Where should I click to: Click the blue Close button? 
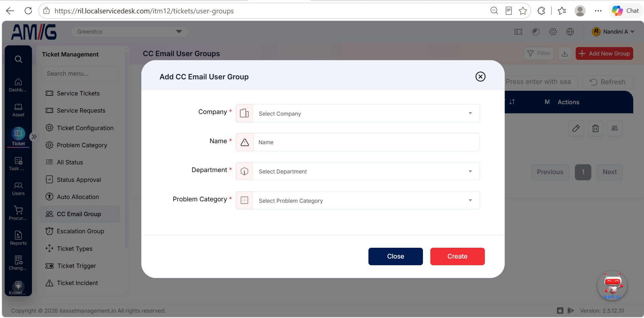click(395, 256)
